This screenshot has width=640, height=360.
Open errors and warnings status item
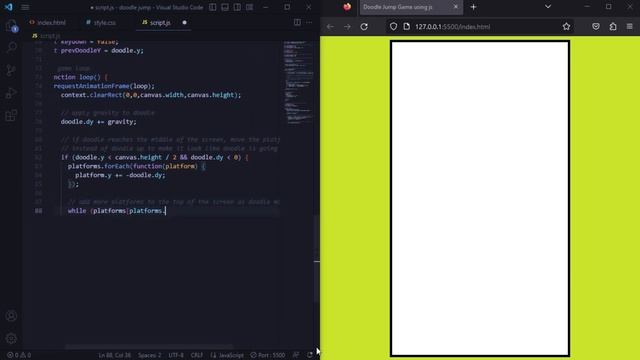tap(19, 355)
